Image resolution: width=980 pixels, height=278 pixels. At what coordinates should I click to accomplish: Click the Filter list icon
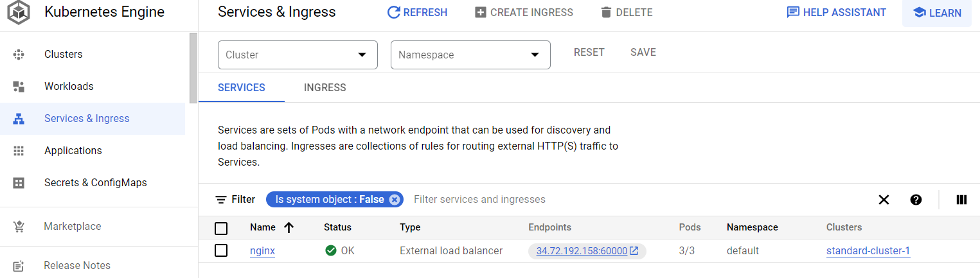(x=221, y=200)
